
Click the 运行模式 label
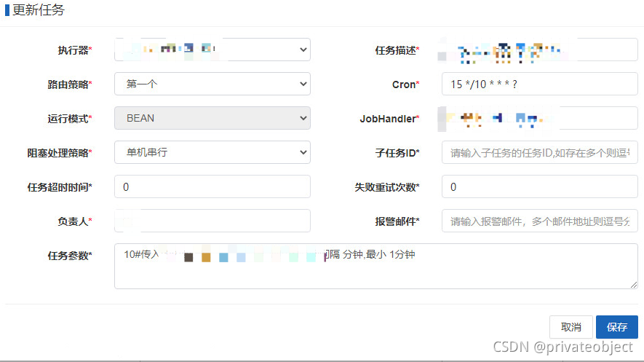(70, 119)
